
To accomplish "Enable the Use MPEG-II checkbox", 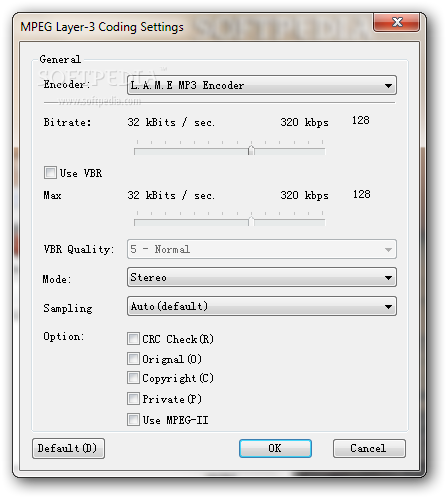I will coord(133,420).
